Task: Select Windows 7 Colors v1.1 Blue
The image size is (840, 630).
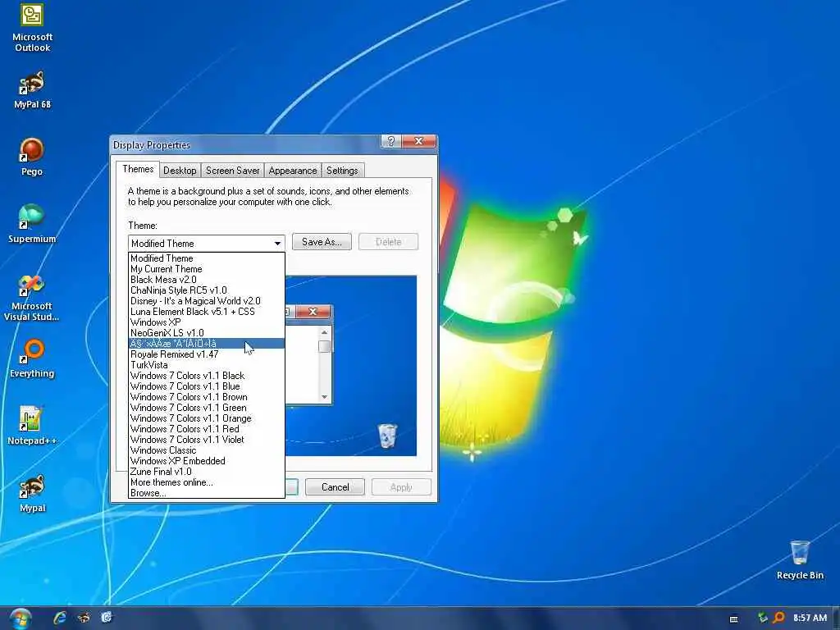Action: pyautogui.click(x=207, y=386)
